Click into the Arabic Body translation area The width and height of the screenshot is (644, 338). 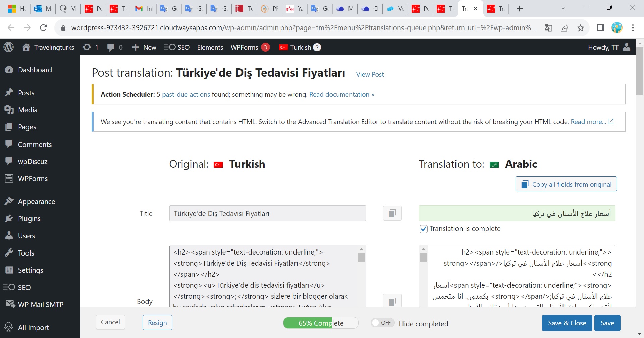click(522, 276)
